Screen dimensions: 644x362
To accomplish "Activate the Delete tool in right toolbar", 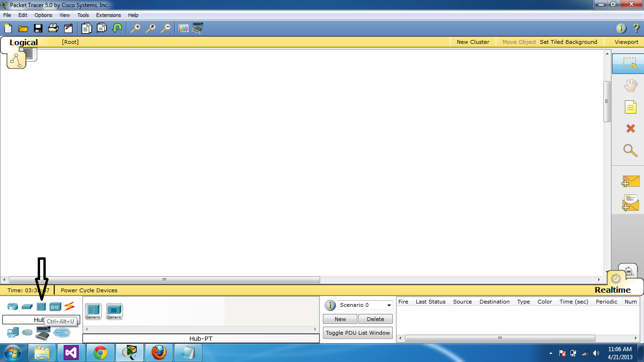I will (630, 128).
